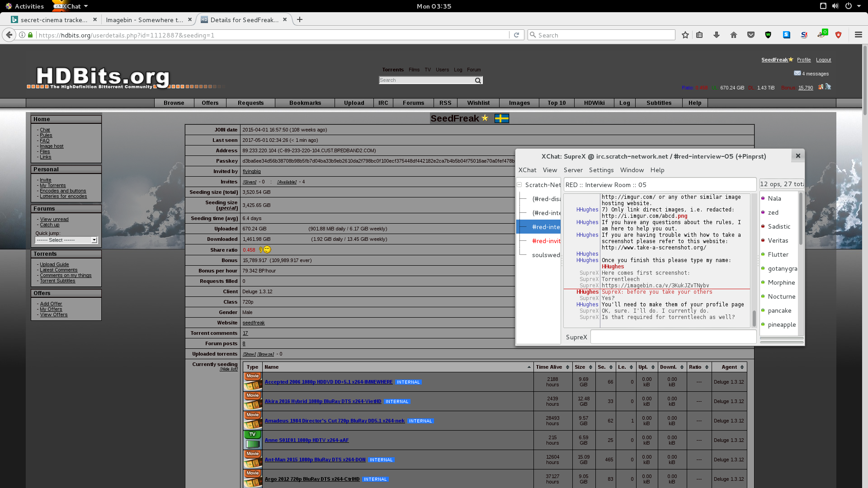Click the Swedish flag next to SeedFreak
868x488 pixels.
[x=502, y=118]
